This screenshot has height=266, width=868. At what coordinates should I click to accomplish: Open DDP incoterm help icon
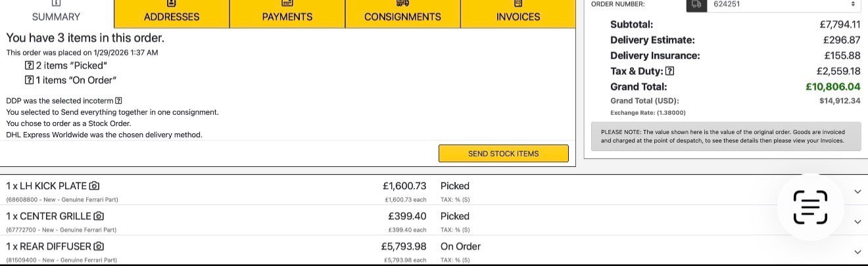tap(118, 100)
